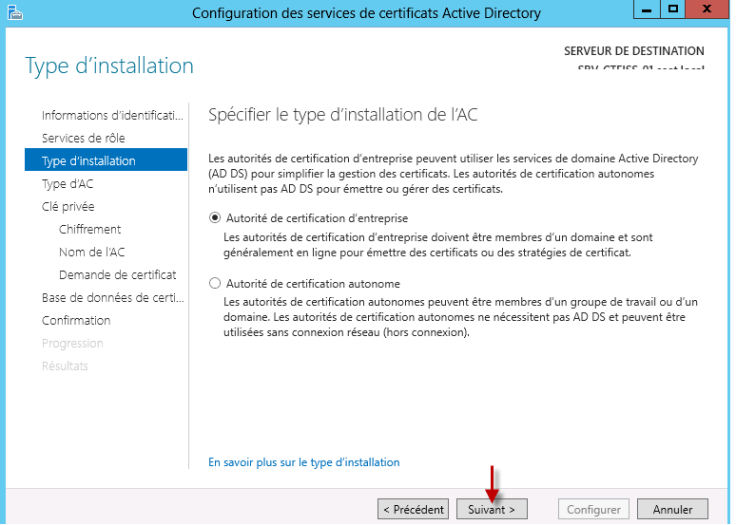Open the Demande de certificat sub-step
This screenshot has width=736, height=525.
point(117,275)
